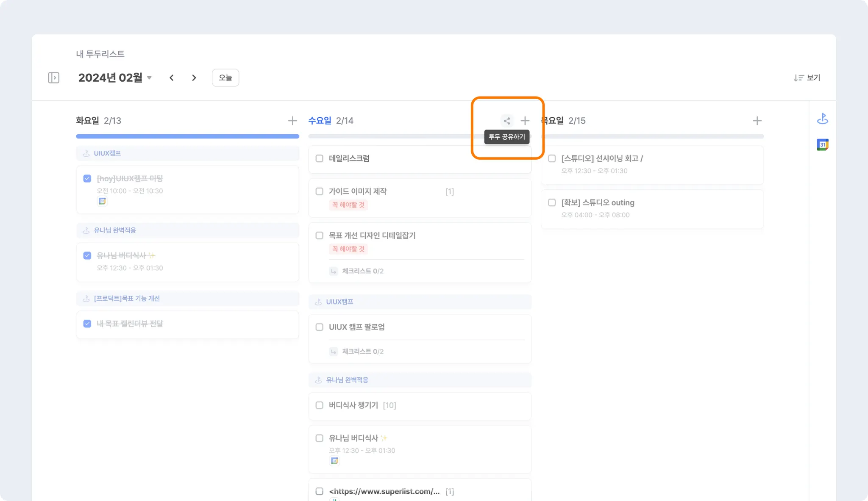
Task: Click Tuesday's blue progress bar
Action: (187, 136)
